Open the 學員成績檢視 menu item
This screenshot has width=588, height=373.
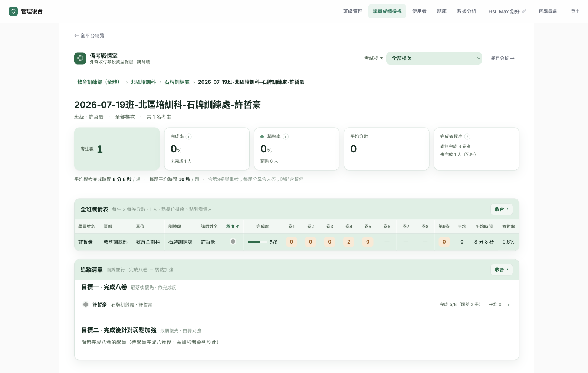[x=387, y=11]
